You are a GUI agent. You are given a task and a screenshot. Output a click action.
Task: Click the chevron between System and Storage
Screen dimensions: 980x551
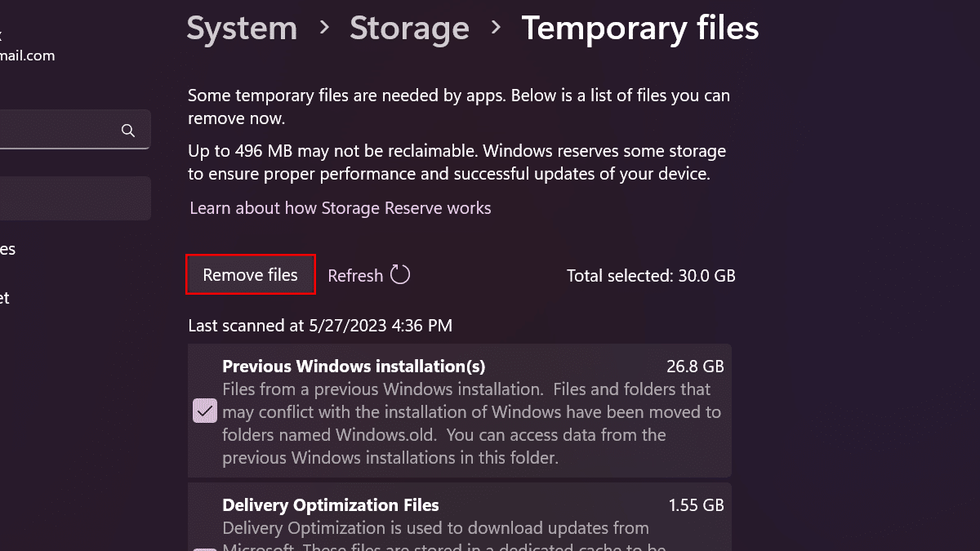[324, 28]
